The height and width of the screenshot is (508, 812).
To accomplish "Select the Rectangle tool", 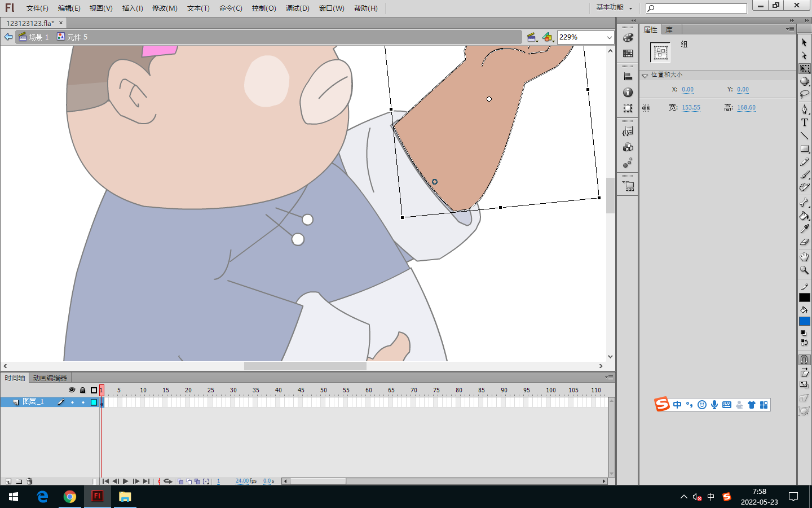I will pyautogui.click(x=805, y=149).
